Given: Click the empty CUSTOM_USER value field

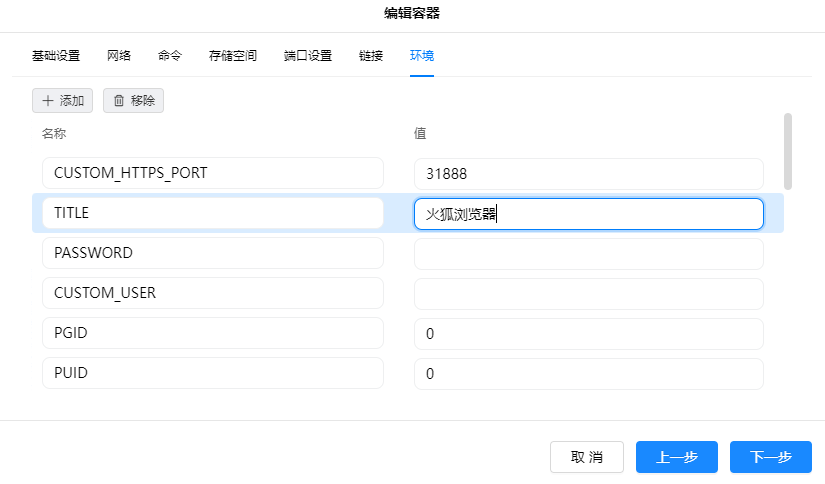Looking at the screenshot, I should tap(588, 293).
